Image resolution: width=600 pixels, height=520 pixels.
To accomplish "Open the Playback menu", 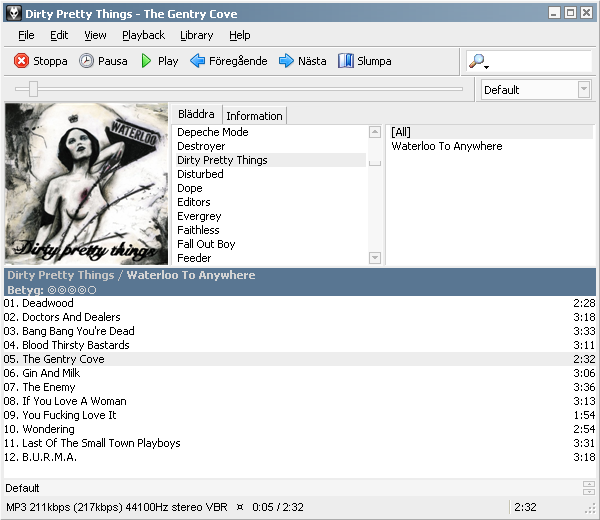I will (x=143, y=35).
